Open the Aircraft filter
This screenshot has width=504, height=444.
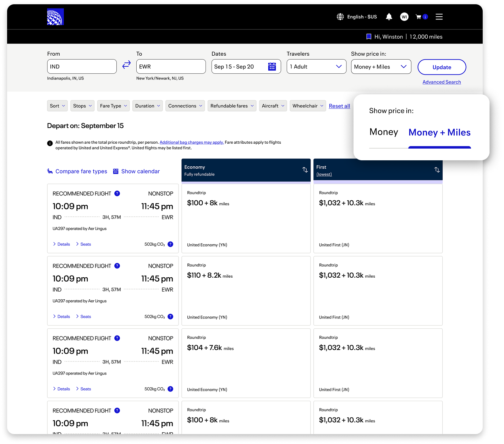(x=273, y=106)
